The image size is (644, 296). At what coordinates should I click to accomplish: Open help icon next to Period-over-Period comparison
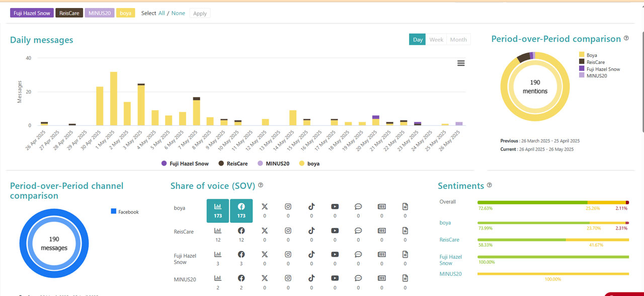(x=626, y=38)
